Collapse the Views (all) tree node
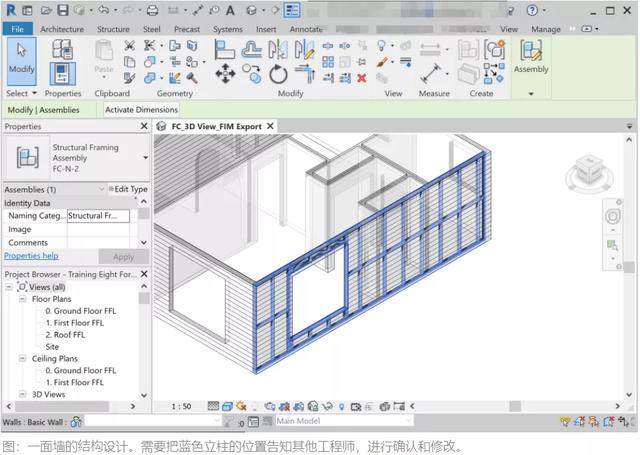640x455 pixels. [10, 287]
